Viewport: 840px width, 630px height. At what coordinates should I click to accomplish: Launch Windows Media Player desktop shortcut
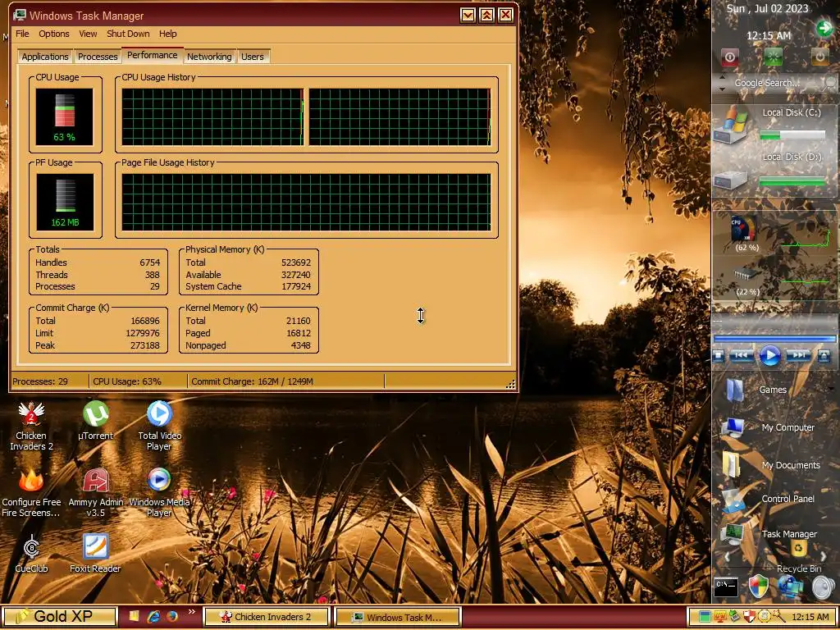(x=159, y=493)
